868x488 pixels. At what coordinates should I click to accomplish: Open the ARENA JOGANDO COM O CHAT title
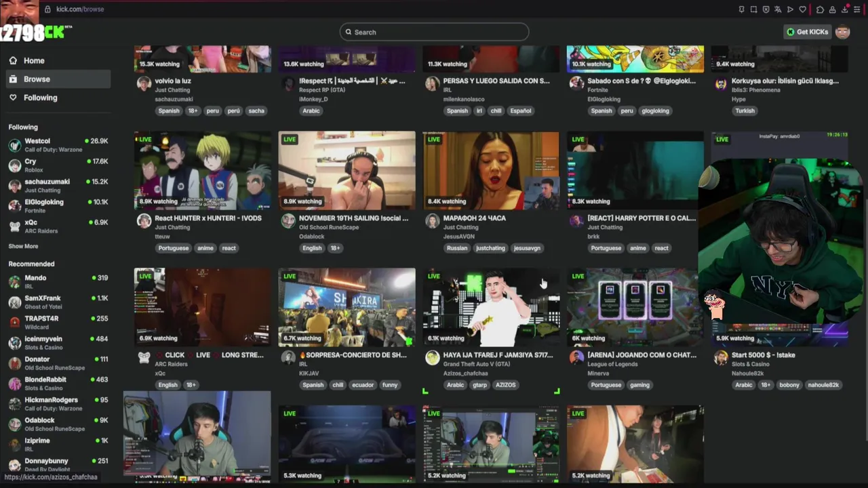(x=642, y=355)
